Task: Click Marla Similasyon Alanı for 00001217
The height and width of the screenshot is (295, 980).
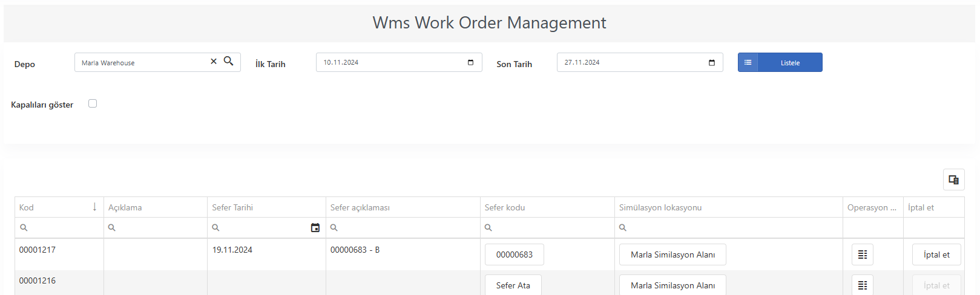Action: (673, 254)
